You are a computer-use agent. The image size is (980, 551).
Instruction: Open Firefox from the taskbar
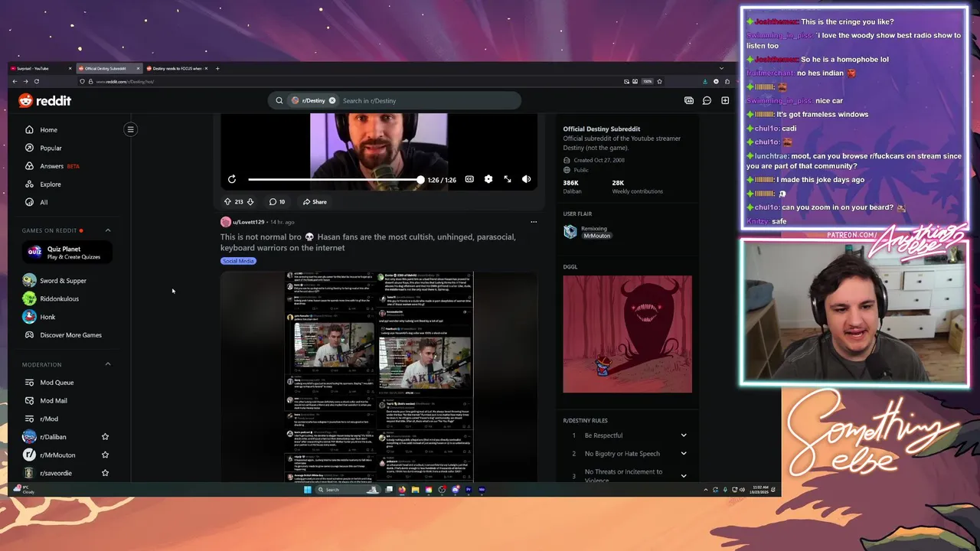coord(402,490)
